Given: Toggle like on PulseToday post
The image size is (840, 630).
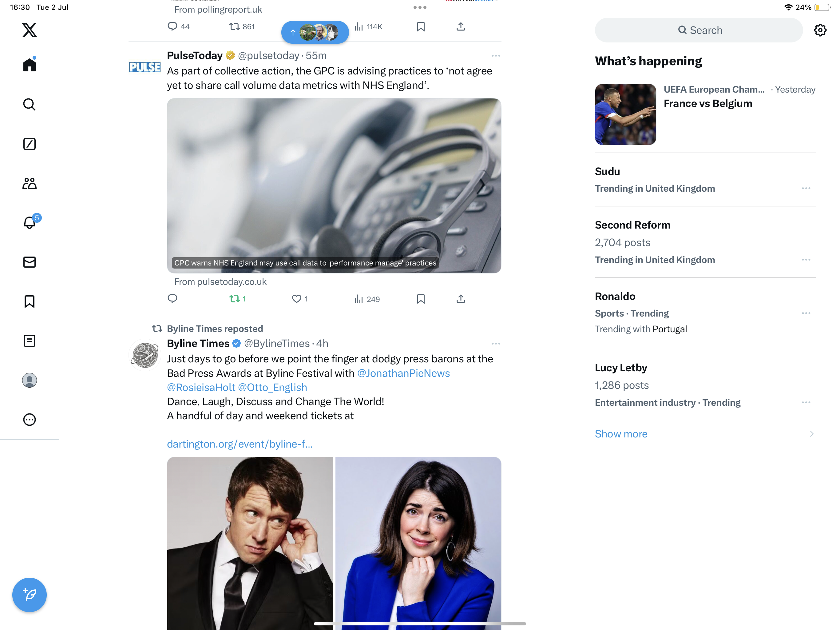Looking at the screenshot, I should pyautogui.click(x=297, y=299).
